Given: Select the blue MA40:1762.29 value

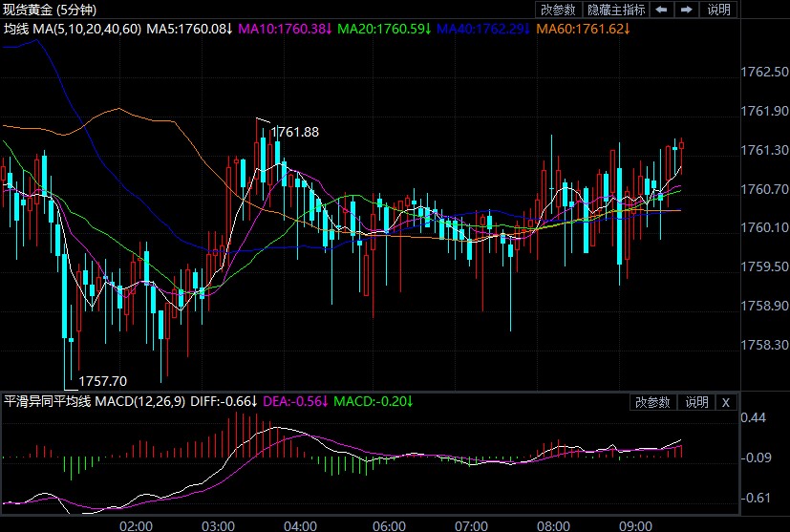Looking at the screenshot, I should tap(483, 29).
